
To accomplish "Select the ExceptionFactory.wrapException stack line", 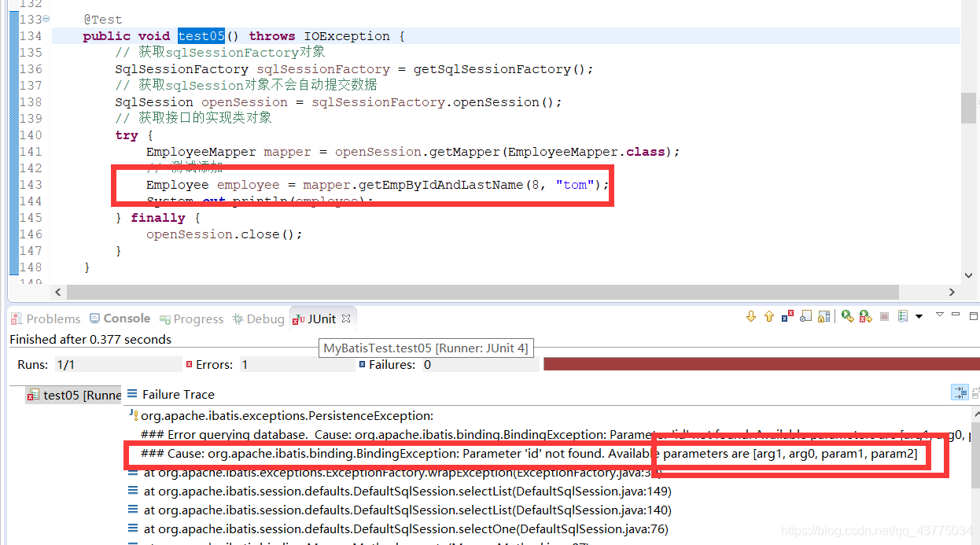I will click(x=395, y=473).
